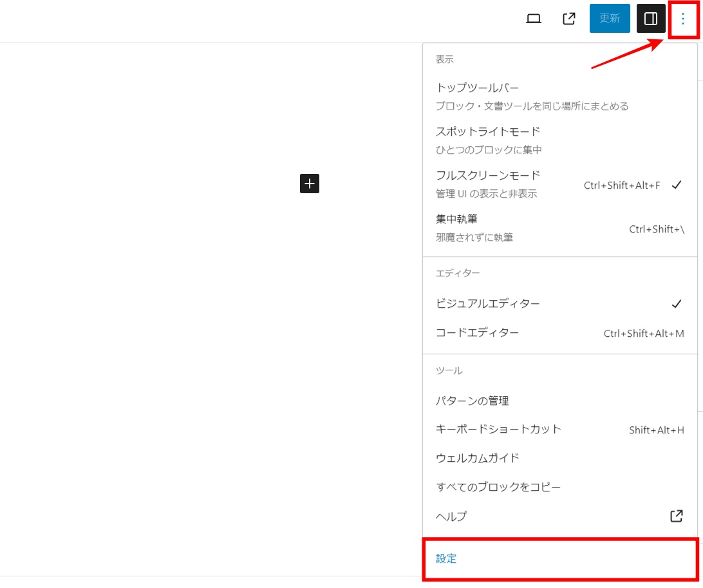
Task: Open 設定 at the menu bottom
Action: (446, 558)
